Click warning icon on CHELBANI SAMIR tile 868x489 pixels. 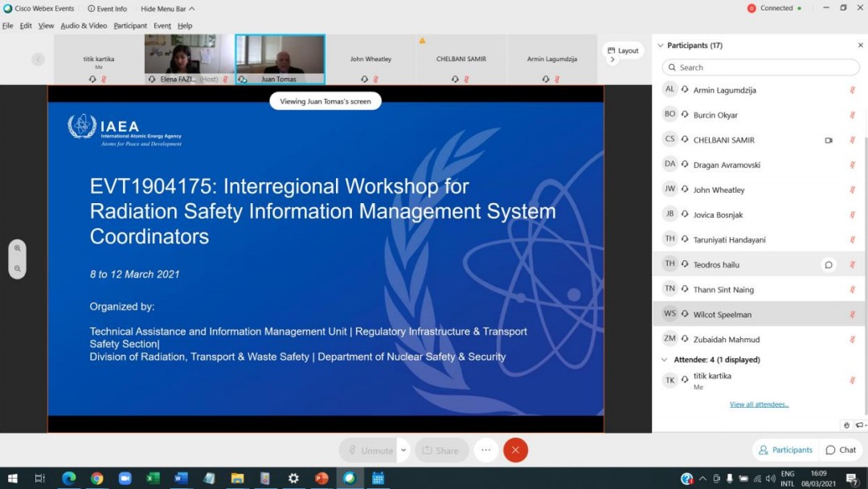(423, 40)
